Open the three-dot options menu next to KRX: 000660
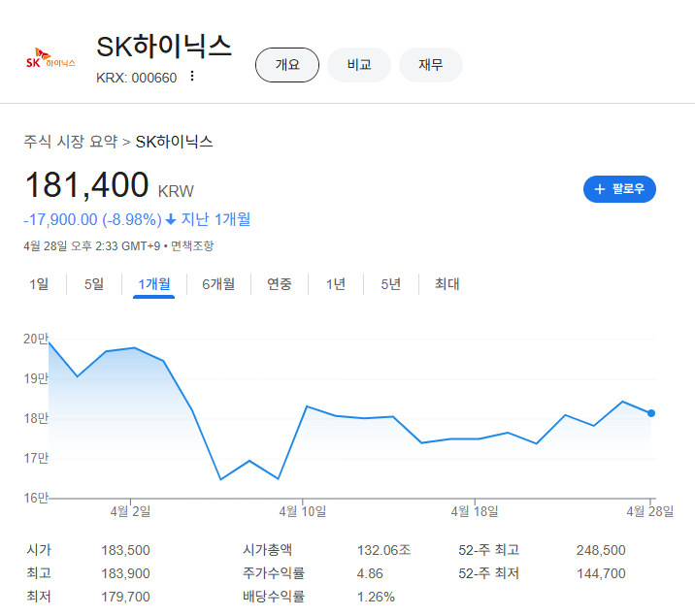 tap(192, 77)
